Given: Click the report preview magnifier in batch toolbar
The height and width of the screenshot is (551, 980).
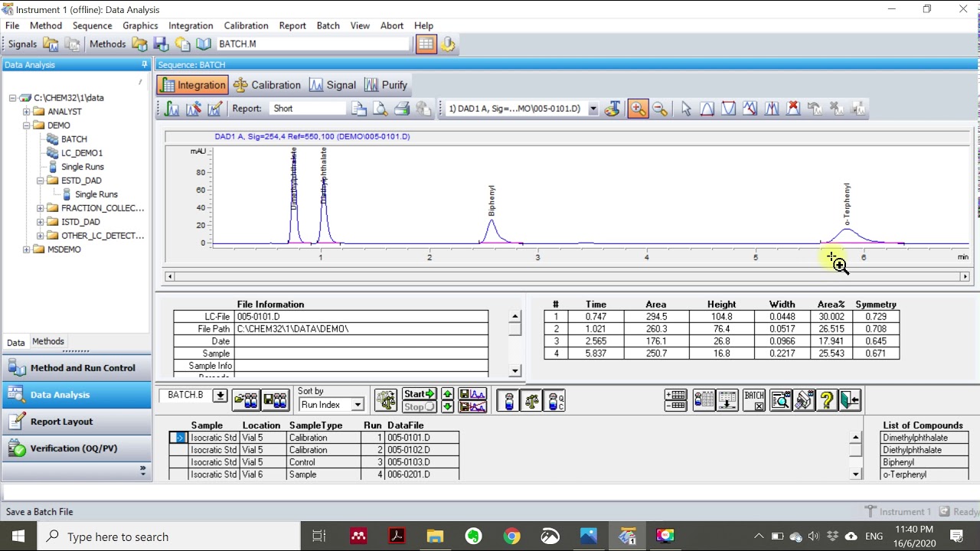Looking at the screenshot, I should [x=780, y=399].
